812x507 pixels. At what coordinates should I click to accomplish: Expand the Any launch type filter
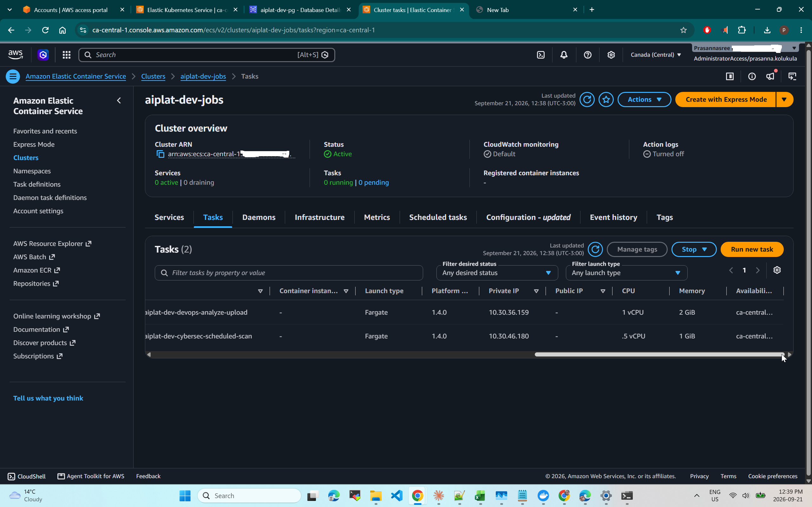pyautogui.click(x=626, y=273)
